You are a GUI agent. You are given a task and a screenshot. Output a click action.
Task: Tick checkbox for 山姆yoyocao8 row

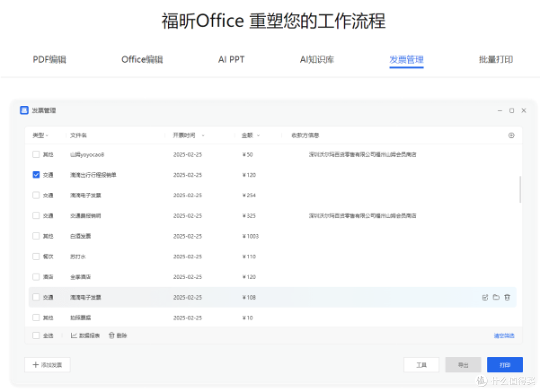tap(36, 154)
